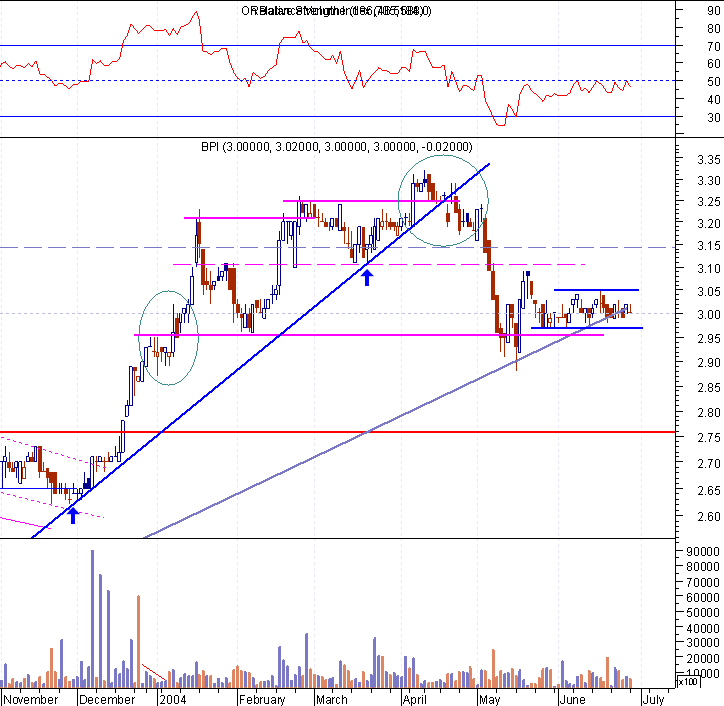Click the 80 label on RSI axis
This screenshot has width=724, height=706.
pos(714,29)
